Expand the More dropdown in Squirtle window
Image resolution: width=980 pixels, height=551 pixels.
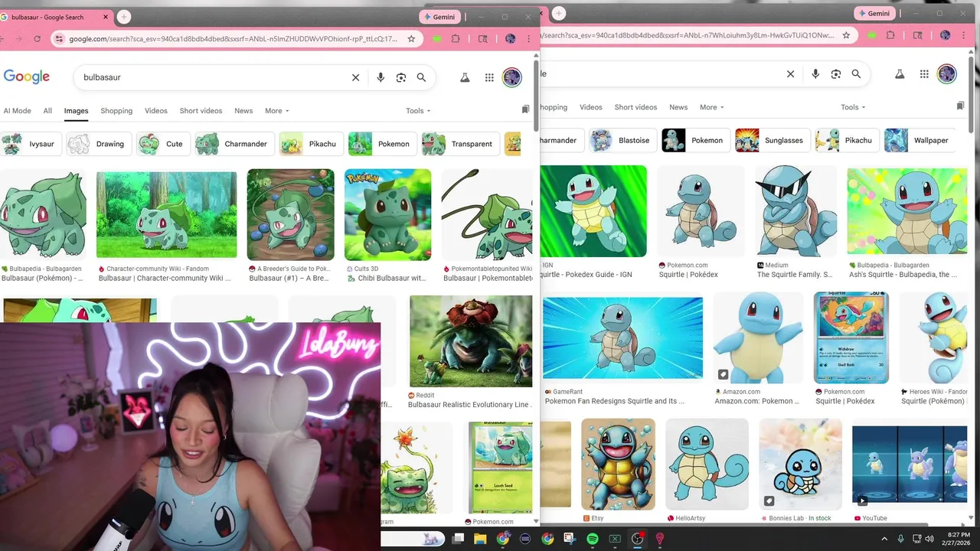coord(712,107)
